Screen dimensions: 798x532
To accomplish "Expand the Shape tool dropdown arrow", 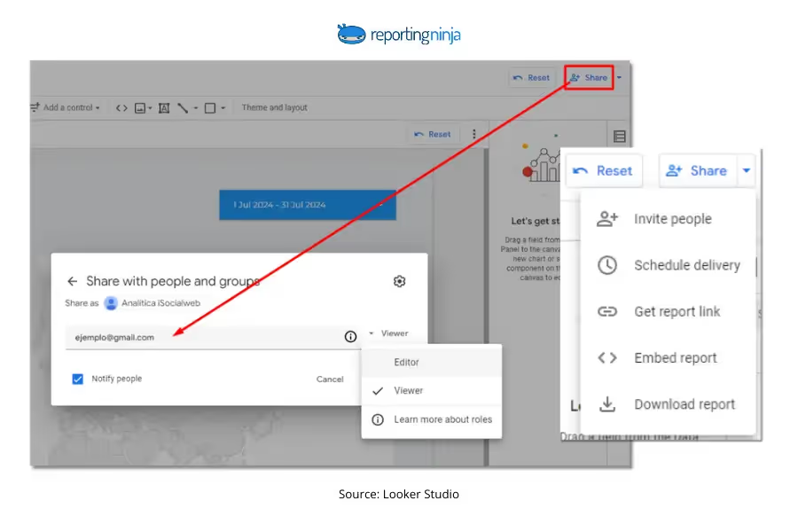I will tap(223, 108).
